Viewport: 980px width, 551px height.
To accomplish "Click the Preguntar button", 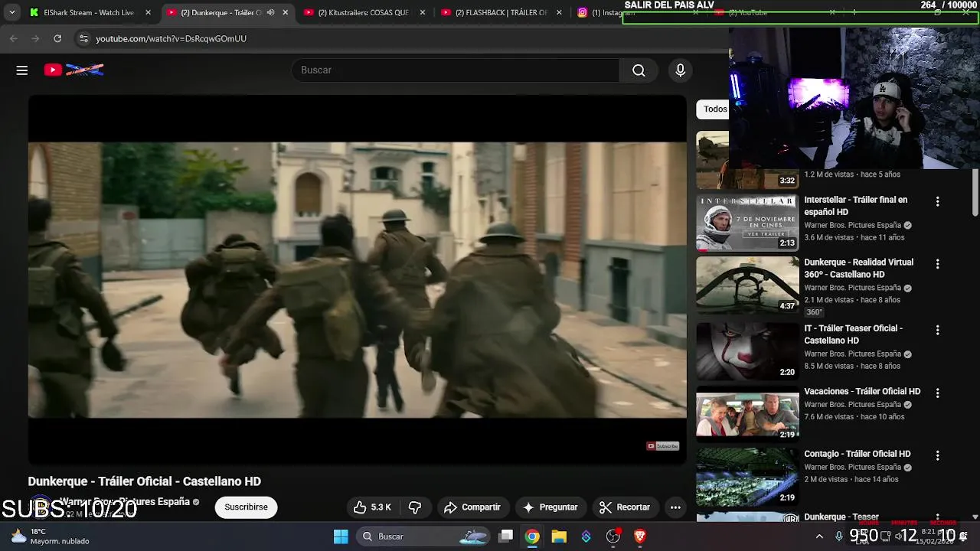I will pos(550,507).
